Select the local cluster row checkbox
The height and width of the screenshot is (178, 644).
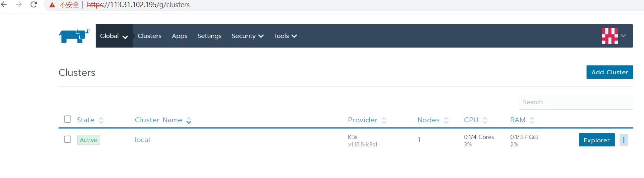[x=67, y=139]
